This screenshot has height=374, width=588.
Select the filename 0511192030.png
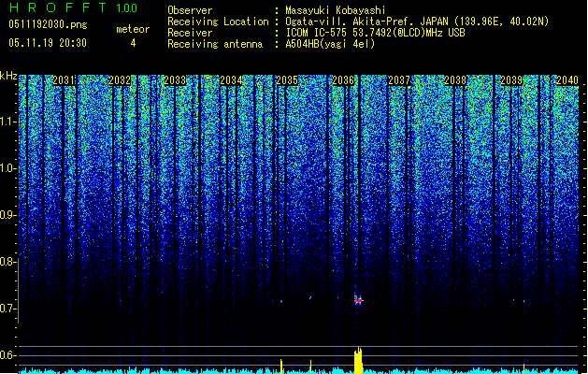pyautogui.click(x=48, y=24)
